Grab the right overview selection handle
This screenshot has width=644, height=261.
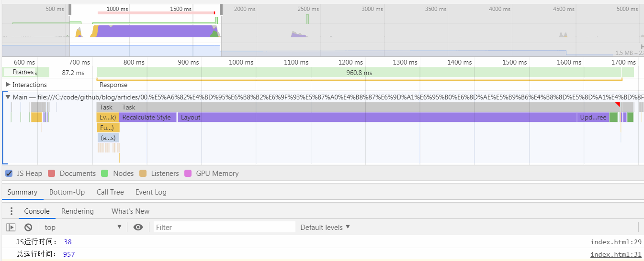(x=221, y=10)
